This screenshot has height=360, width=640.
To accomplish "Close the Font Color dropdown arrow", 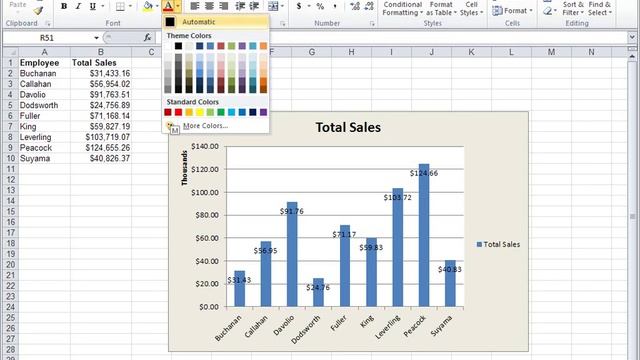I will (178, 6).
